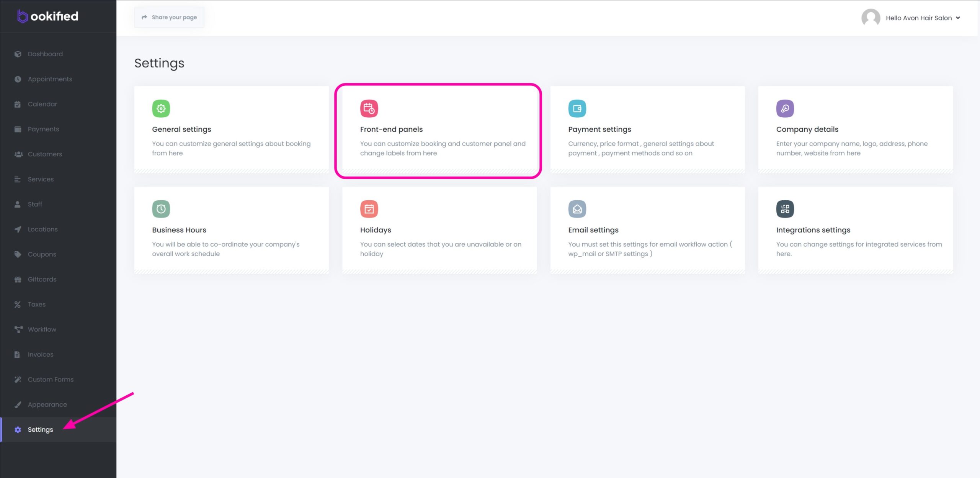Navigate to Workflow in the sidebar
The image size is (980, 478).
click(42, 329)
